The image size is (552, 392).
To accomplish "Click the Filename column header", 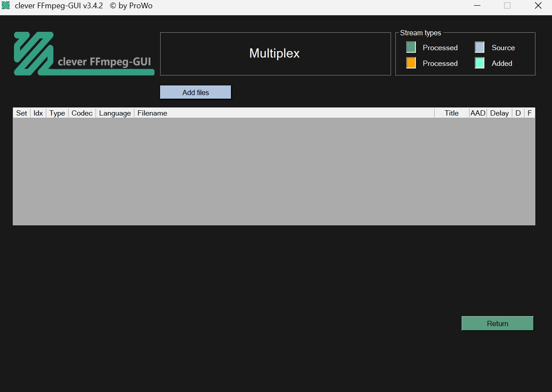I will [285, 113].
